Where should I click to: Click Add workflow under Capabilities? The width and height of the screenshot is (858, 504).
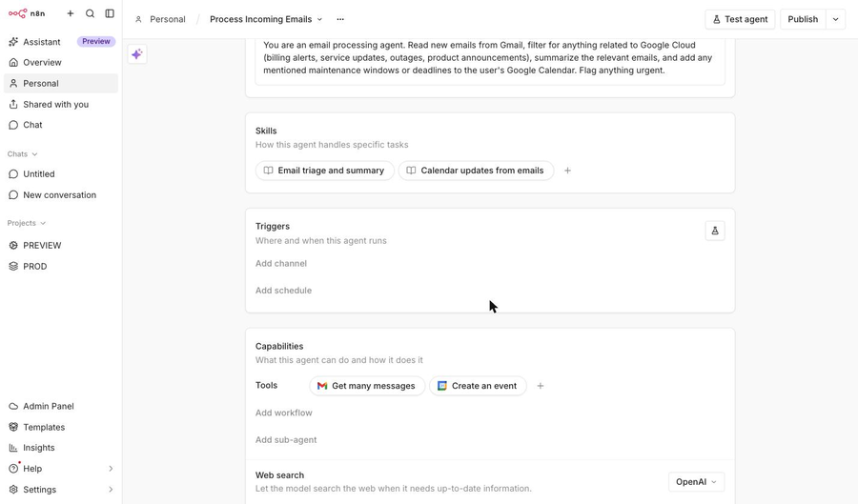283,413
